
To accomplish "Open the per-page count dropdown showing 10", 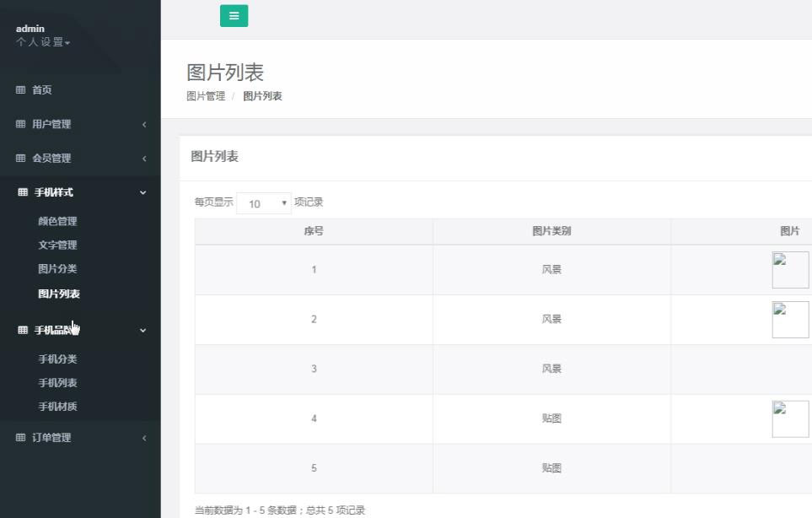I will (x=264, y=203).
